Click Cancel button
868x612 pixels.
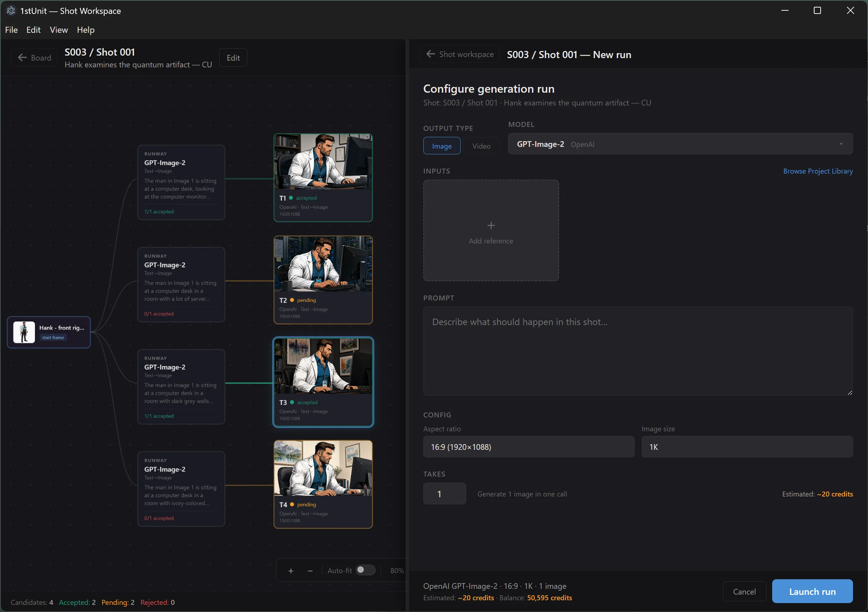[744, 592]
